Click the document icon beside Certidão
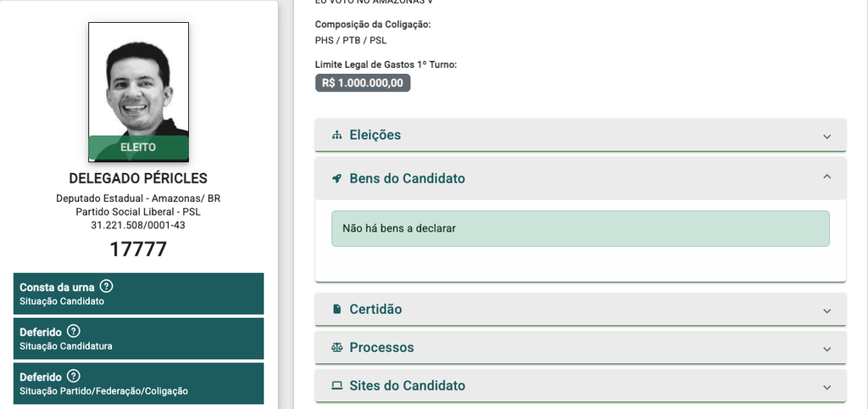The height and width of the screenshot is (409, 868). tap(337, 309)
